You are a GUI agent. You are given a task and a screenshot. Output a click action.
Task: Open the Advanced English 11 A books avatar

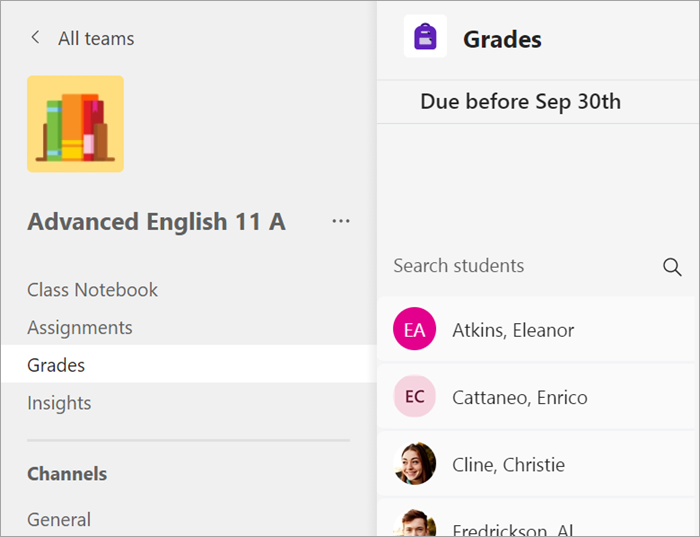pos(76,124)
